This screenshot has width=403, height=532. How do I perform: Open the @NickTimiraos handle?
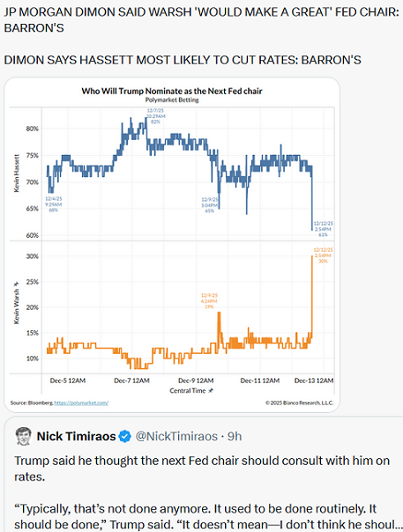pos(176,436)
